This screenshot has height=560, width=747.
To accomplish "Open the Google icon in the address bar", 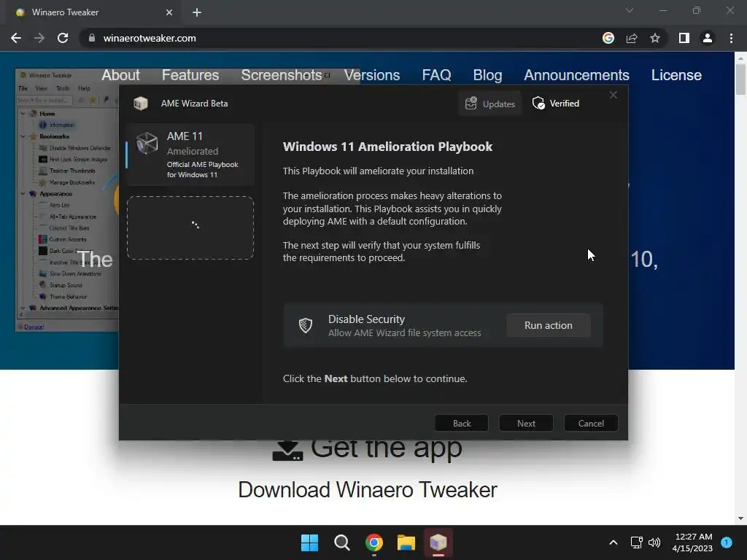I will [608, 38].
